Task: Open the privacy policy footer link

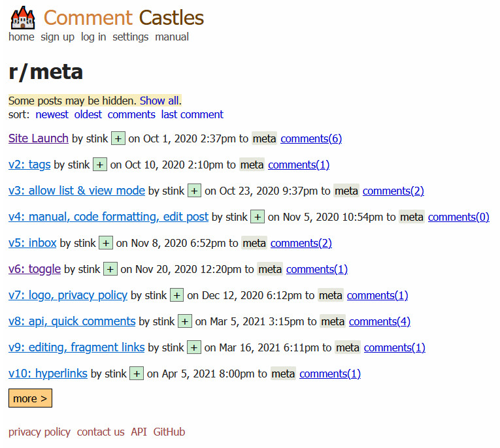Action: pos(39,432)
